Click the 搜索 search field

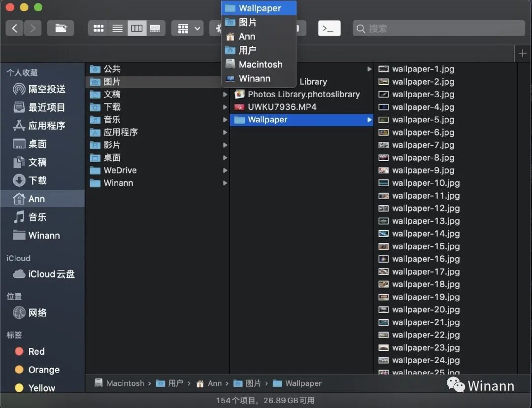439,29
